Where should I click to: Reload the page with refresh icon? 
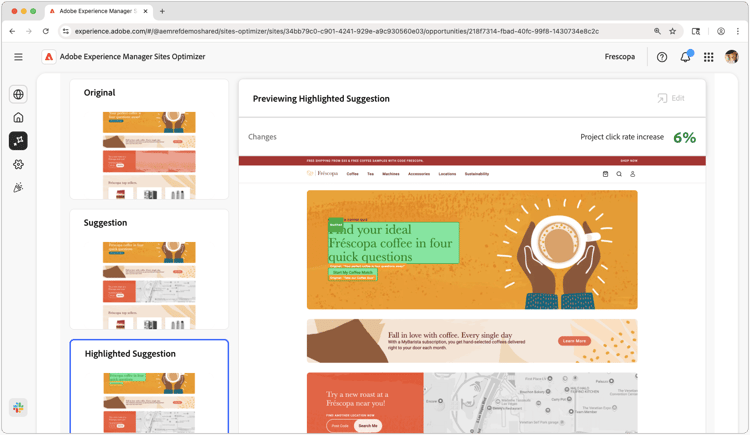(x=45, y=31)
